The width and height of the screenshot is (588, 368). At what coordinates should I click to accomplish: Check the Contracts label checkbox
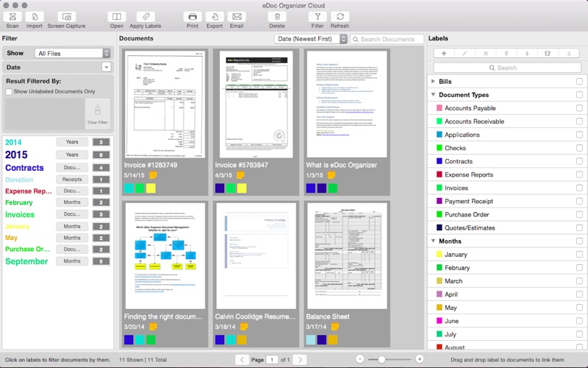[579, 161]
